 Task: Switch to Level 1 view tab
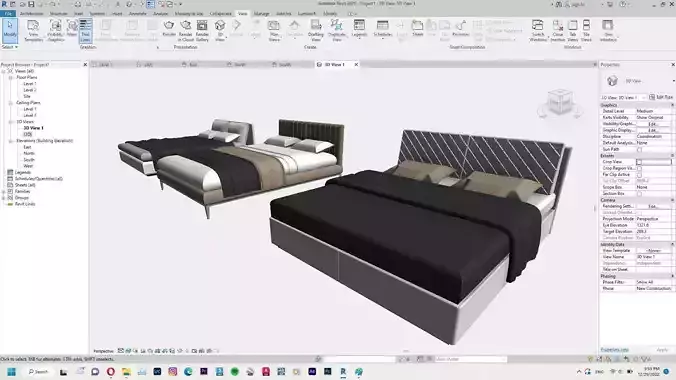[106, 64]
